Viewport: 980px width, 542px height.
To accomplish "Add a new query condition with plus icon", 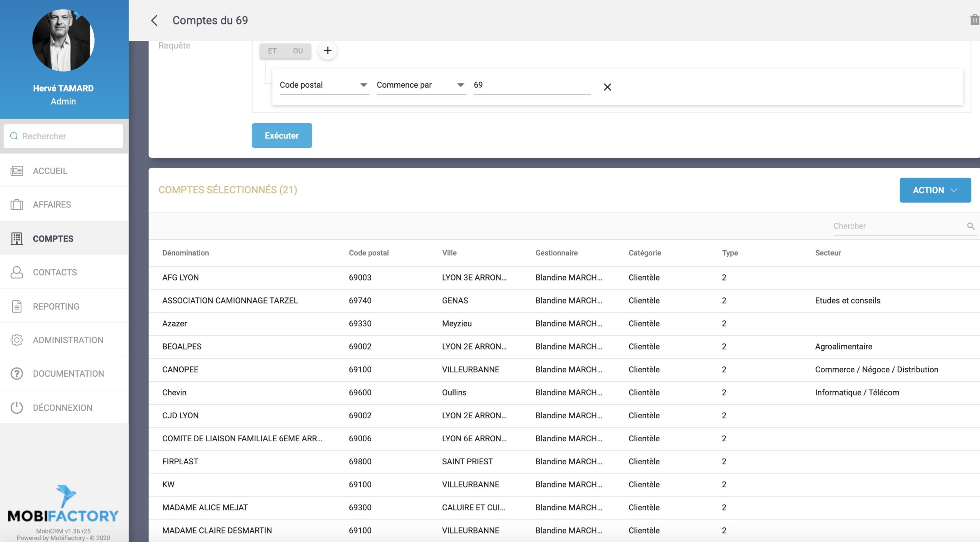I will tap(328, 51).
